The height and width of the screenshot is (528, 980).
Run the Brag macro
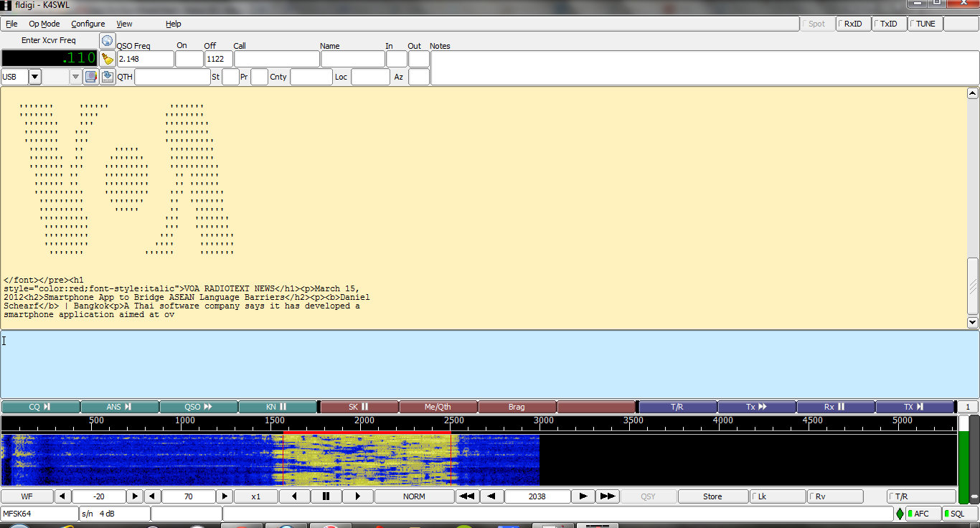click(517, 407)
